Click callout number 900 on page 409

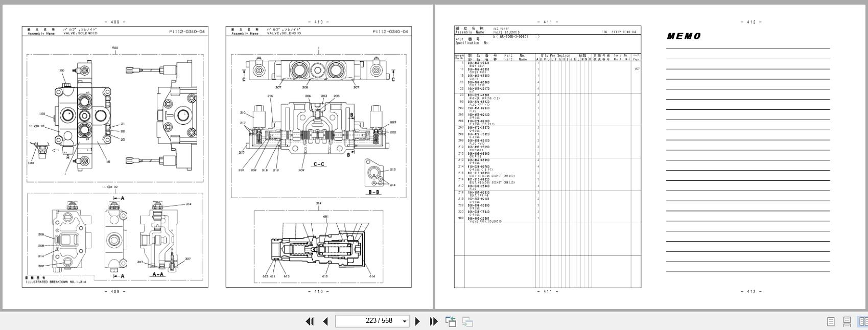pos(115,48)
